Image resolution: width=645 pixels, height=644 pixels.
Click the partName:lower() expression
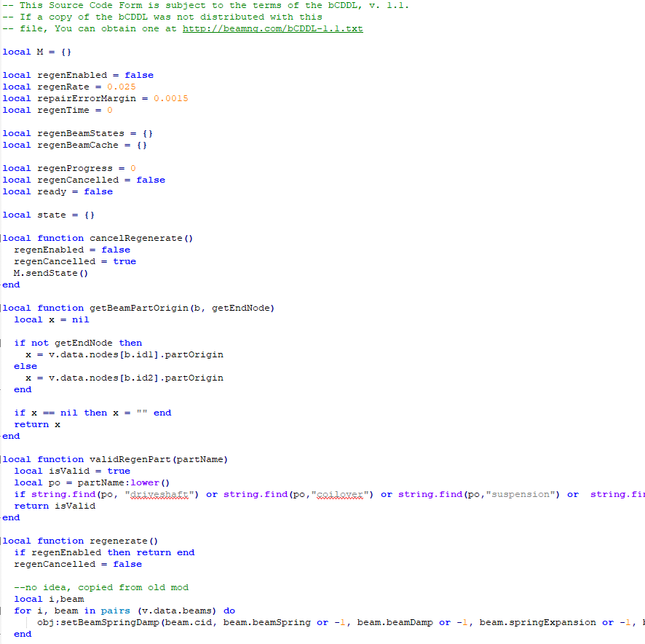(124, 483)
